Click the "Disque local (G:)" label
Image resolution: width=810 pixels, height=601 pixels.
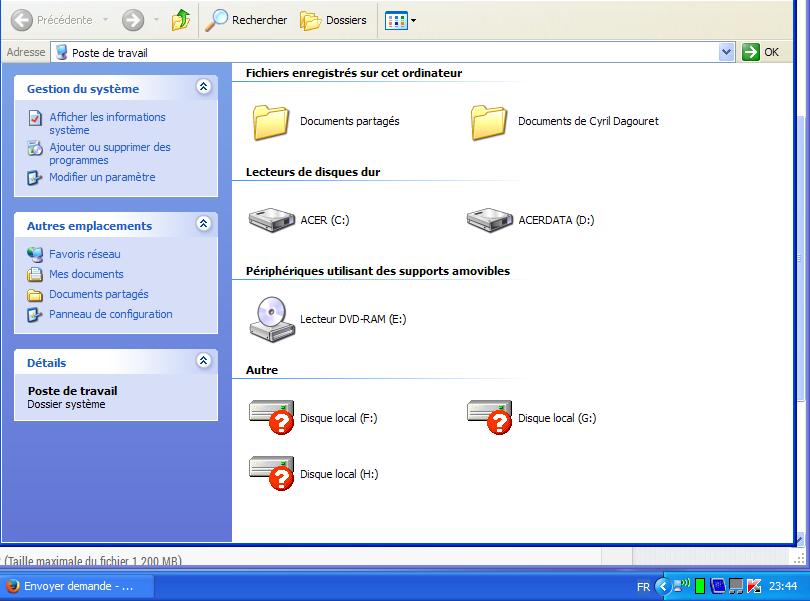(x=557, y=418)
